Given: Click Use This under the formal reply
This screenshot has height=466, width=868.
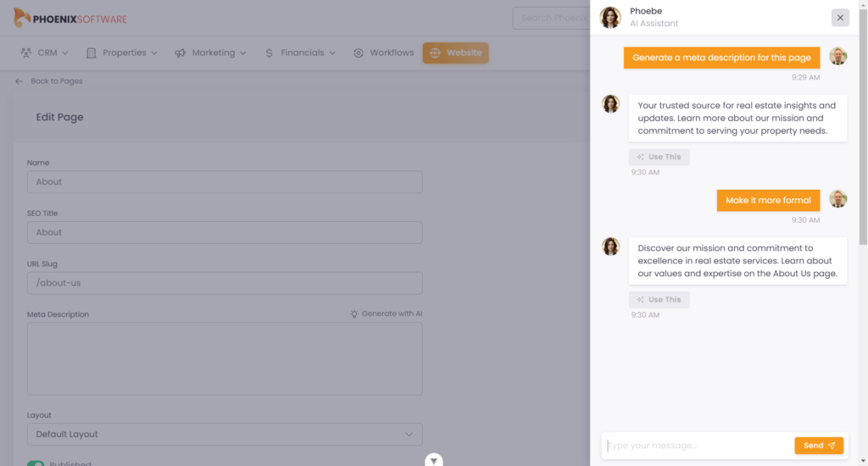Looking at the screenshot, I should point(659,299).
